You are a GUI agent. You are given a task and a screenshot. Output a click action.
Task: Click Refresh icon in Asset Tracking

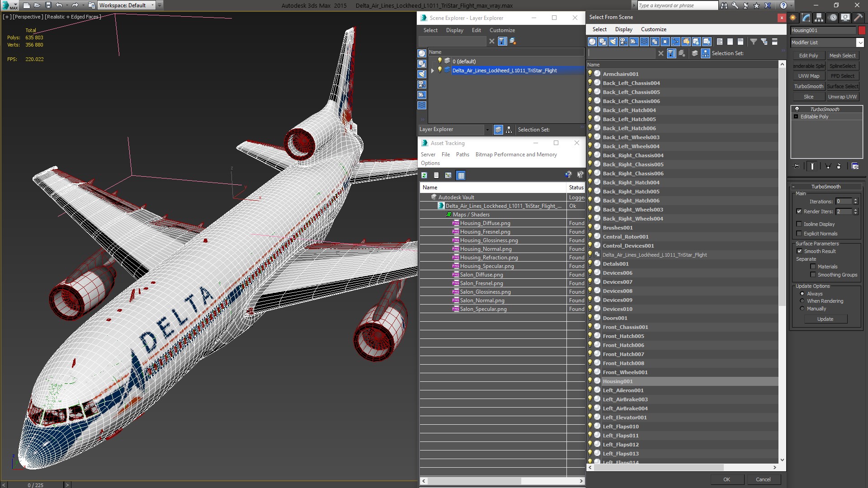(x=424, y=175)
